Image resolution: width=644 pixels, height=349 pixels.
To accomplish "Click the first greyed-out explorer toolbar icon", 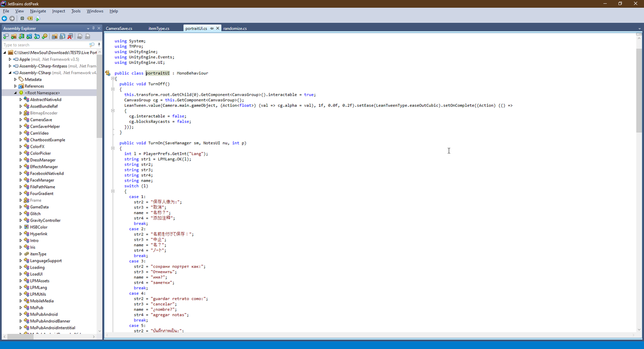I will tap(80, 37).
